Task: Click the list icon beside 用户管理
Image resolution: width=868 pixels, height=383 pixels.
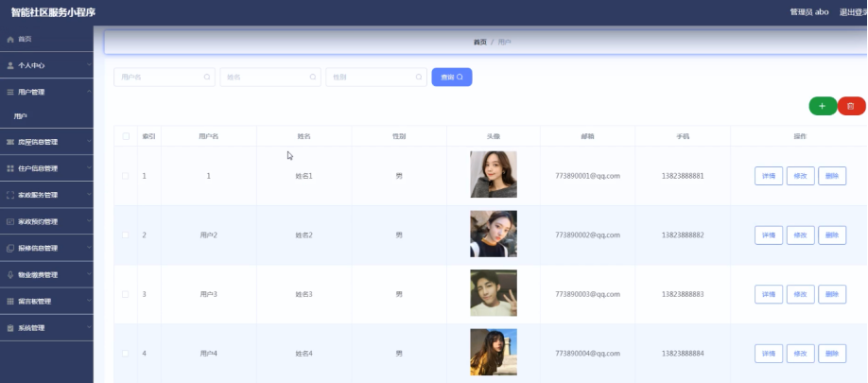Action: coord(10,92)
